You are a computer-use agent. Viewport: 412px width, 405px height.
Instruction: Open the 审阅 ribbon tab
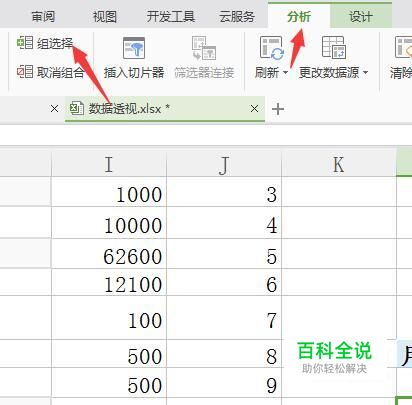click(43, 16)
